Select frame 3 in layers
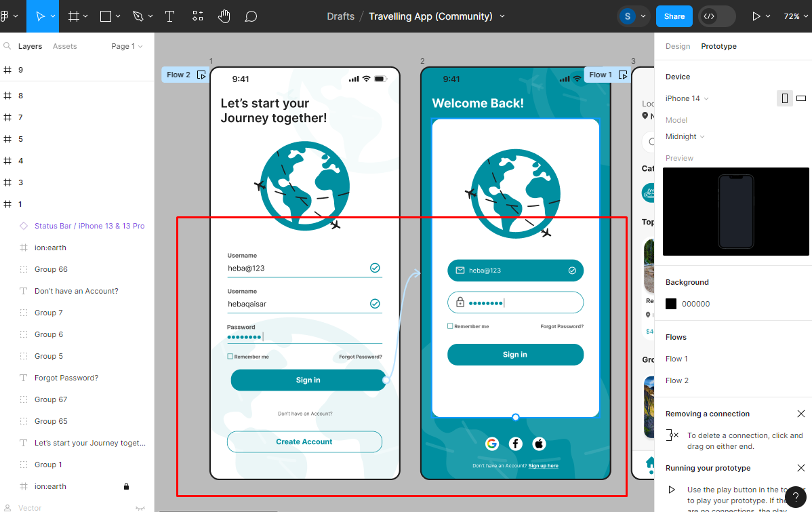This screenshot has height=512, width=812. pyautogui.click(x=77, y=183)
